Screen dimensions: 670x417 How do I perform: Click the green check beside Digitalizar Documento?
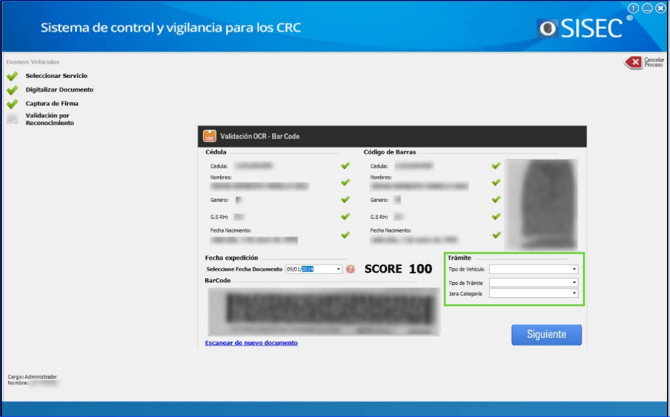point(12,89)
